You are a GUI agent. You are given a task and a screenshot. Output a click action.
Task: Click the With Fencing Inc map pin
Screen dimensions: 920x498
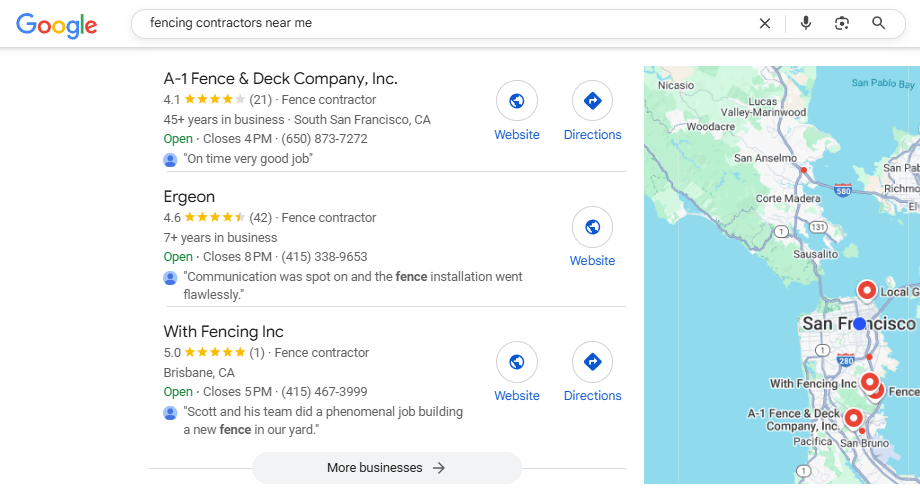click(869, 383)
